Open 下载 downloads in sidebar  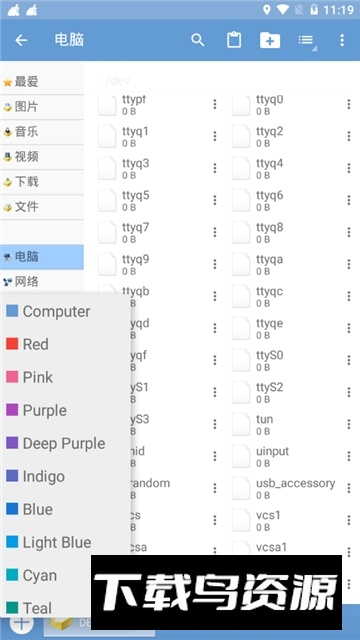(x=42, y=182)
